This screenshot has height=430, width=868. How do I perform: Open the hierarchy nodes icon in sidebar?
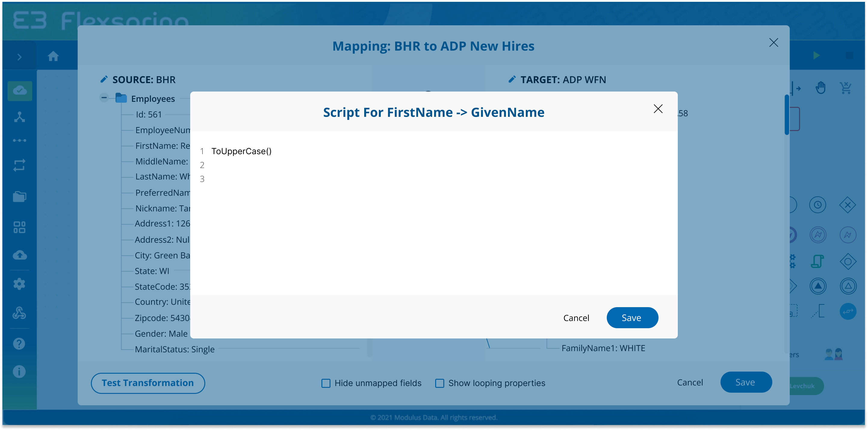pos(20,117)
